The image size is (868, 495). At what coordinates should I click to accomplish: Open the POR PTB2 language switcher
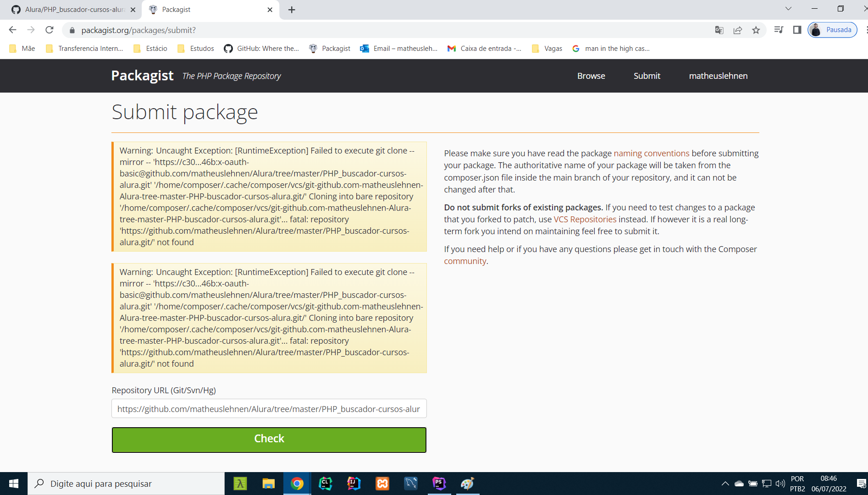pyautogui.click(x=797, y=484)
